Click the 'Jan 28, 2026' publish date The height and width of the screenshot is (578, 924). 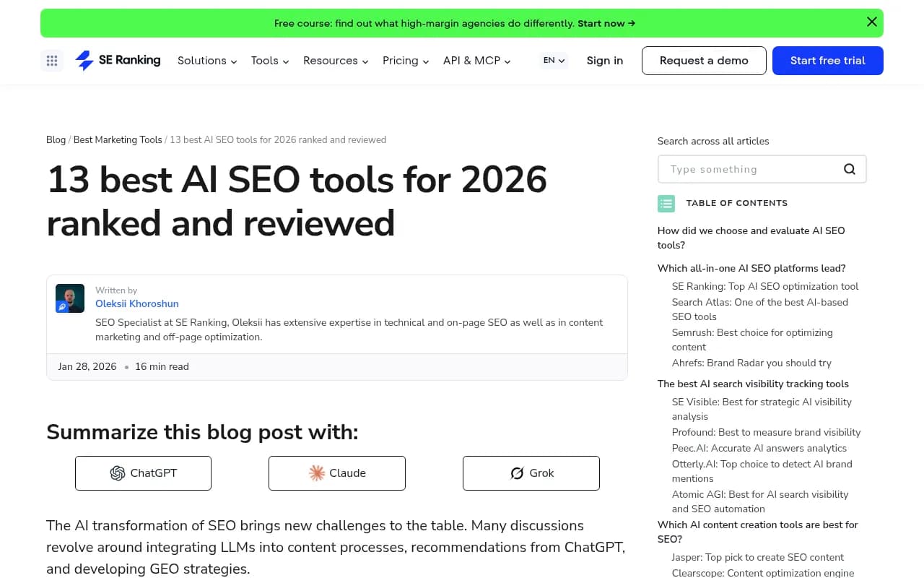point(87,366)
